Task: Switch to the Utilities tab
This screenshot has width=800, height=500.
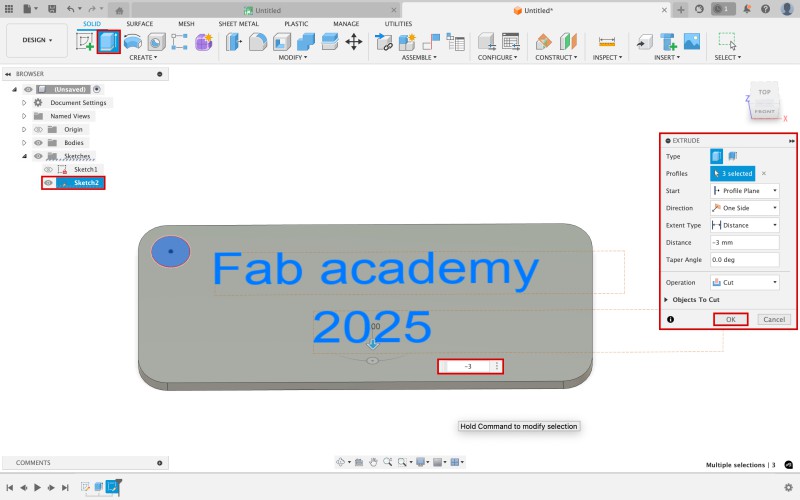Action: (398, 23)
